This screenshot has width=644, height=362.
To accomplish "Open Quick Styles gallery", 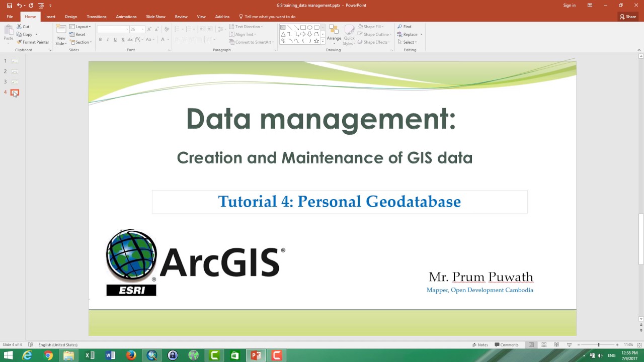I will pos(349,34).
